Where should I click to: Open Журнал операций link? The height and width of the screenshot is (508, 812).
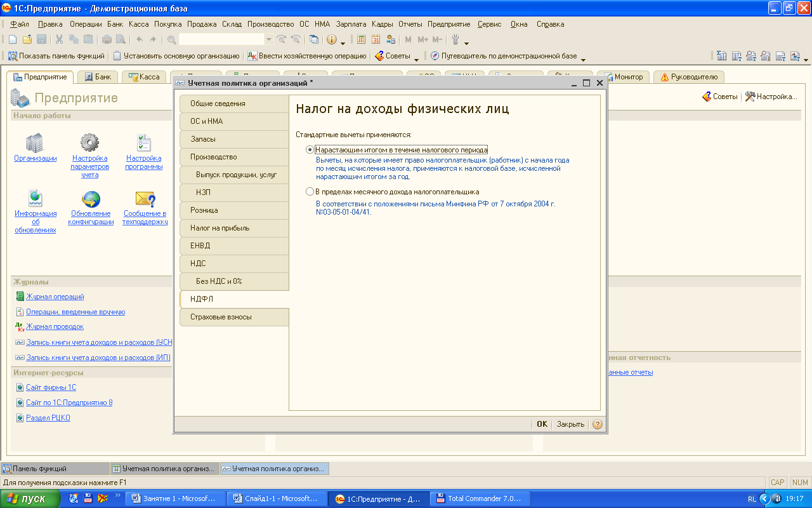(55, 297)
